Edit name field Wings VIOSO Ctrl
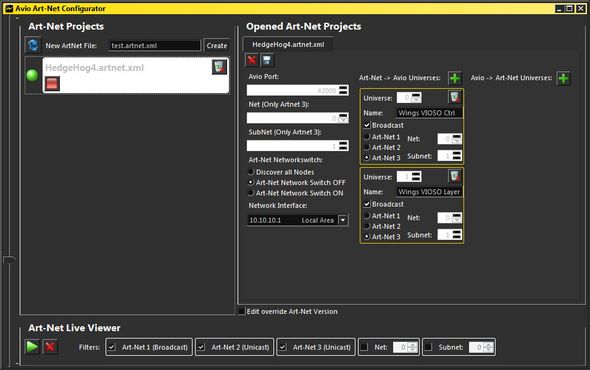 point(429,113)
